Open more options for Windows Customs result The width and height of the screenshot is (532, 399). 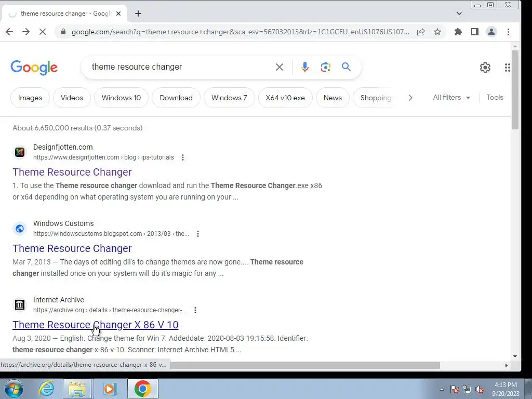pyautogui.click(x=198, y=234)
